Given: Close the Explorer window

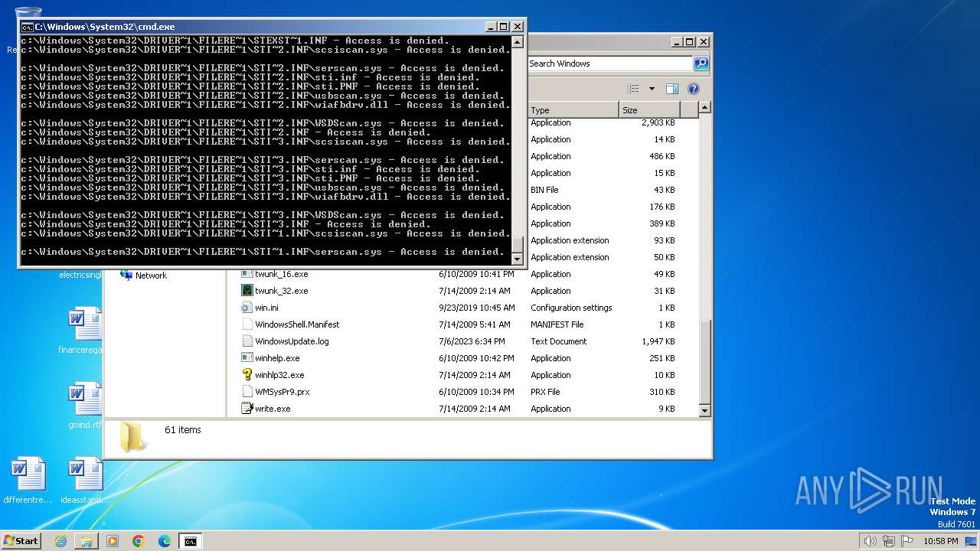Looking at the screenshot, I should tap(704, 42).
